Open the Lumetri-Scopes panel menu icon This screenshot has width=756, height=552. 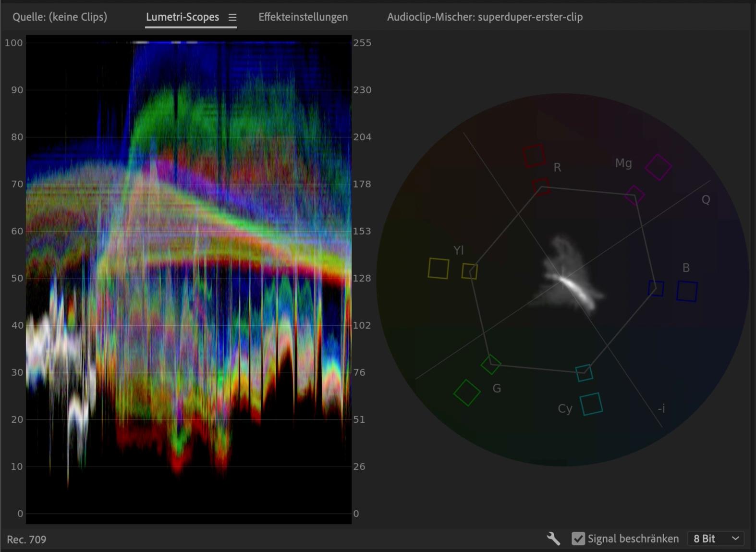(x=232, y=17)
